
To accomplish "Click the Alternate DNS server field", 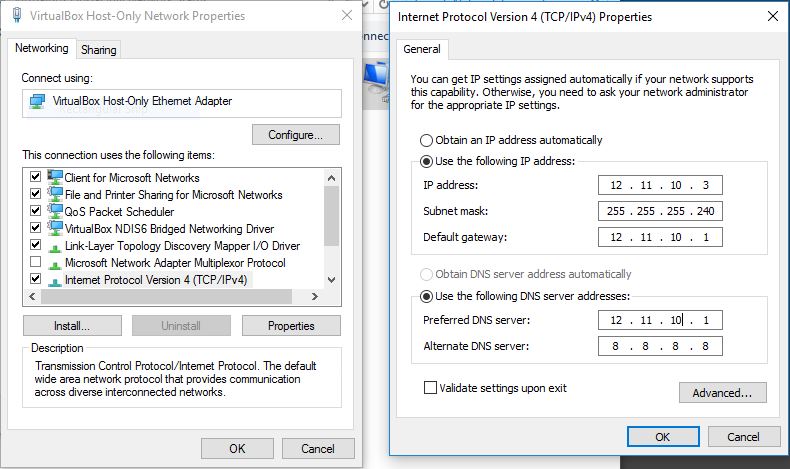I will click(x=660, y=346).
